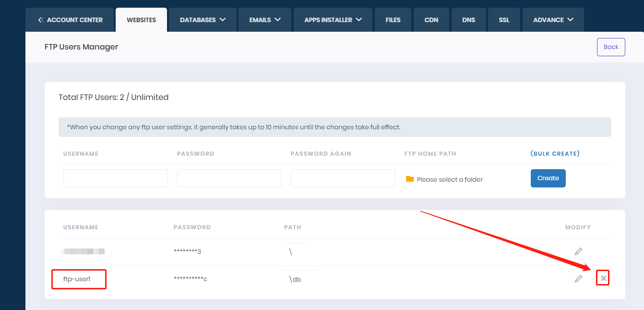The height and width of the screenshot is (310, 644).
Task: Click the Back button
Action: click(x=610, y=47)
